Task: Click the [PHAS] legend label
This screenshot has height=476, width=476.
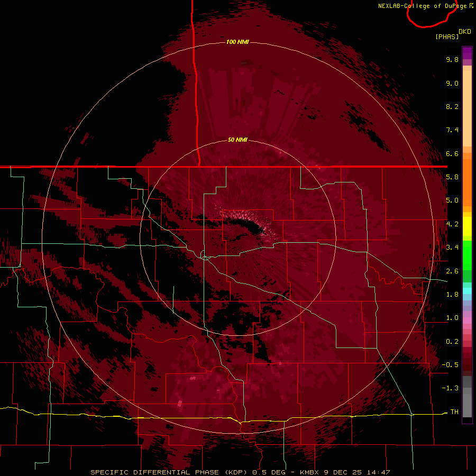Action: (x=447, y=36)
